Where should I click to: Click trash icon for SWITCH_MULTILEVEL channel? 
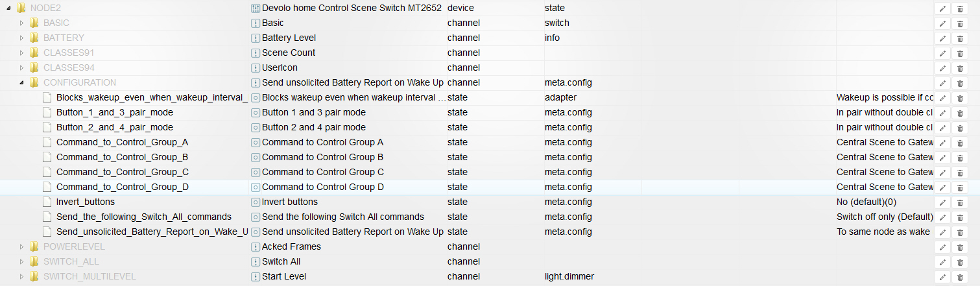click(960, 277)
